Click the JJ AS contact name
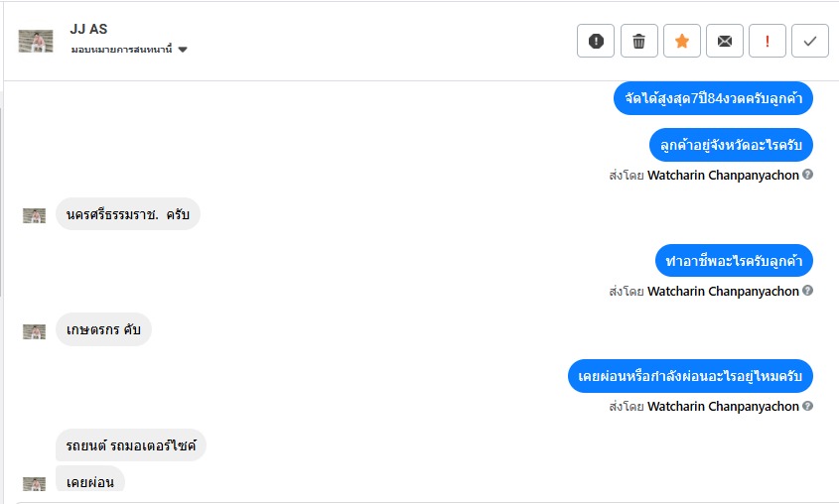The image size is (839, 504). (x=89, y=30)
